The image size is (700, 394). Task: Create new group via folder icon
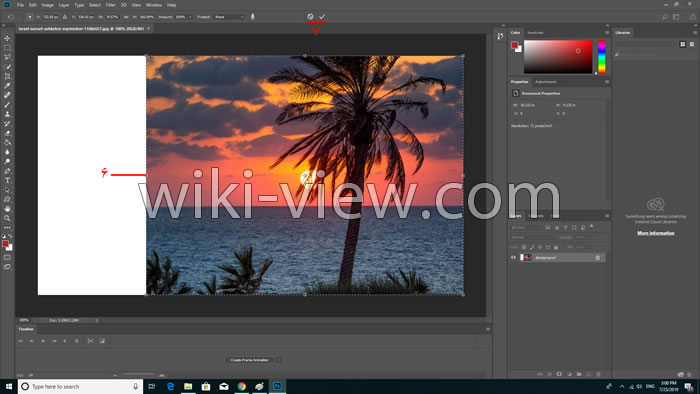pyautogui.click(x=579, y=374)
